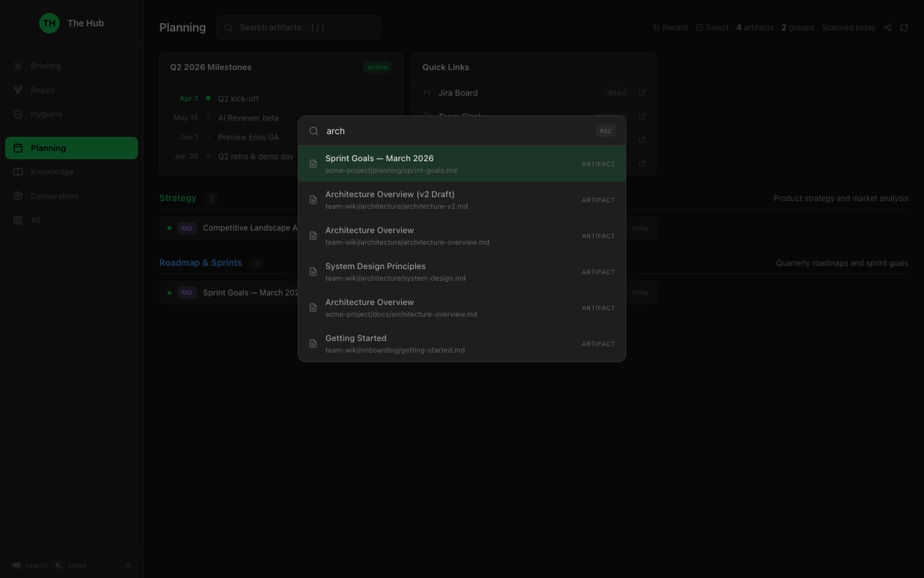Open the Briefing sidebar item
Screen dimensions: 924x578
(46, 66)
